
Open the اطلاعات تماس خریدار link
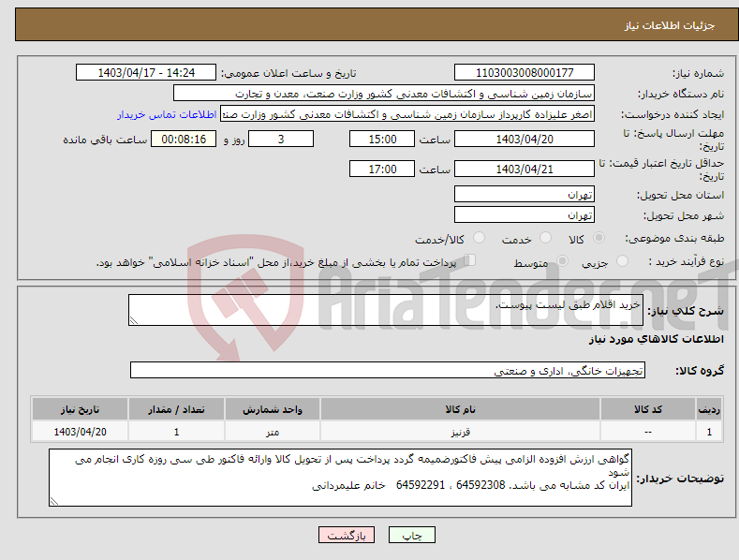[167, 114]
